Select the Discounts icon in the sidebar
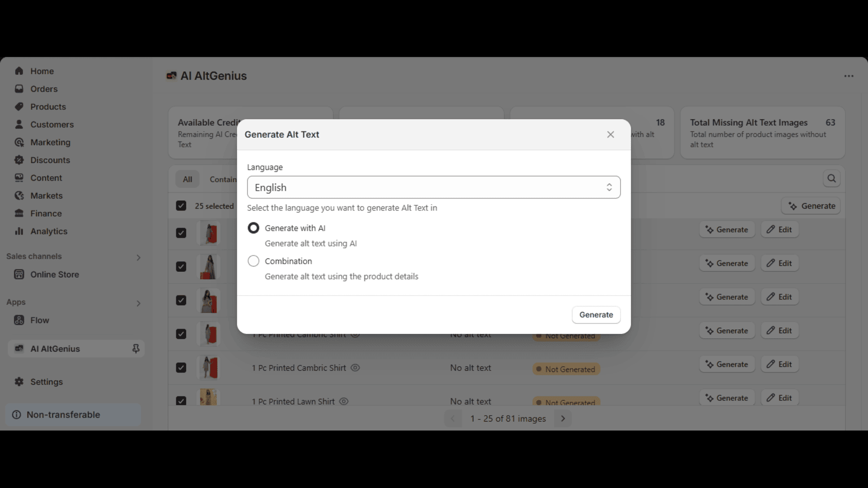 point(19,160)
